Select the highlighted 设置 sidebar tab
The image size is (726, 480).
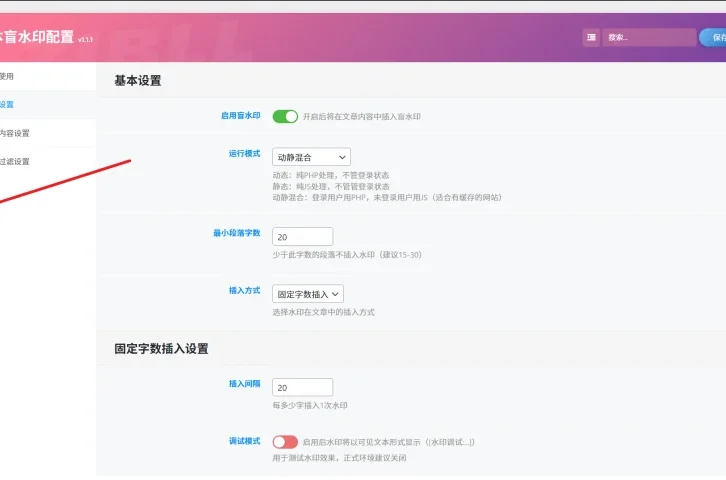coord(46,105)
